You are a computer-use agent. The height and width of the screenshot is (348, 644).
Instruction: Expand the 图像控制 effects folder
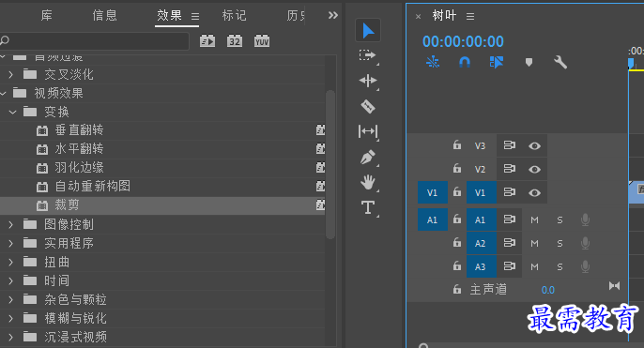point(10,224)
